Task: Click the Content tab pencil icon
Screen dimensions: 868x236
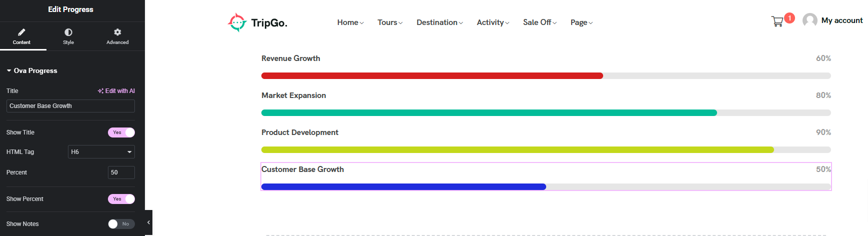Action: pos(21,32)
